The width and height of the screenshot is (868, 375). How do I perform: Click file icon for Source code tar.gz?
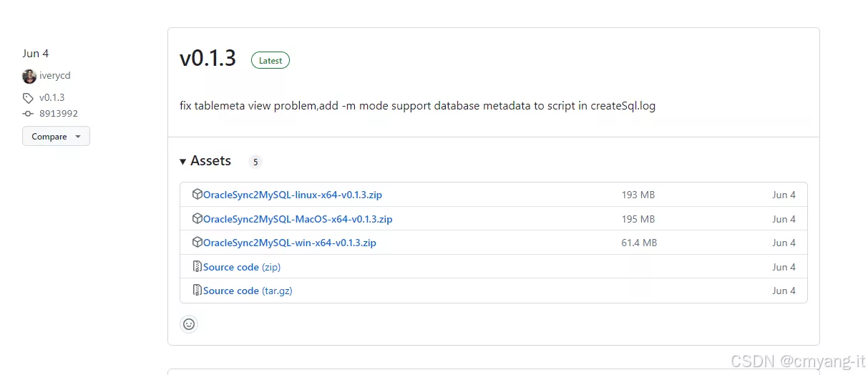(198, 291)
